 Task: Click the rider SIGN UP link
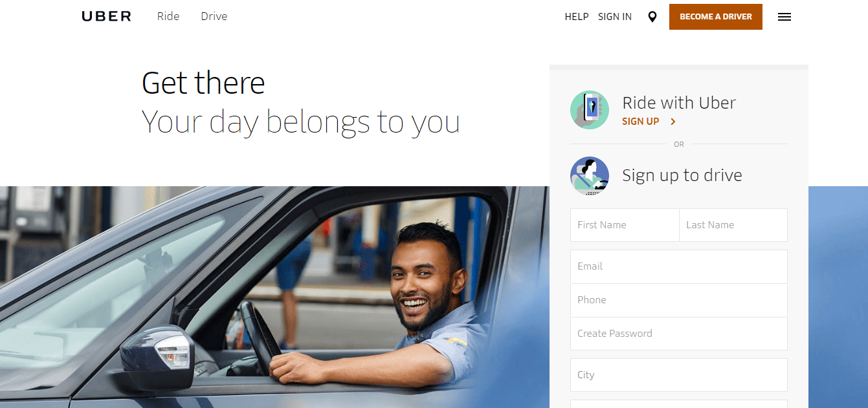tap(641, 122)
